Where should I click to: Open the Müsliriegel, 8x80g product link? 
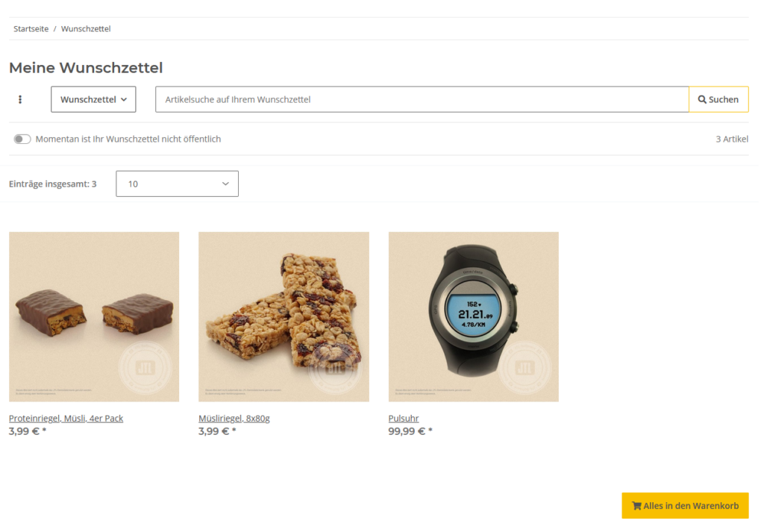pos(234,419)
